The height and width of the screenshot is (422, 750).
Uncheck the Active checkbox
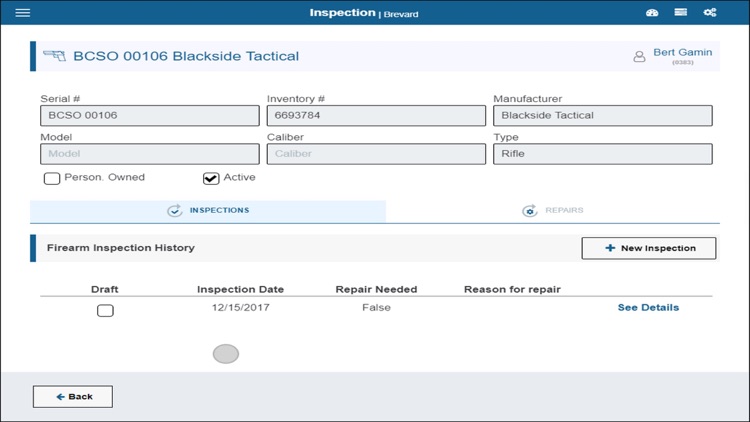coord(211,179)
